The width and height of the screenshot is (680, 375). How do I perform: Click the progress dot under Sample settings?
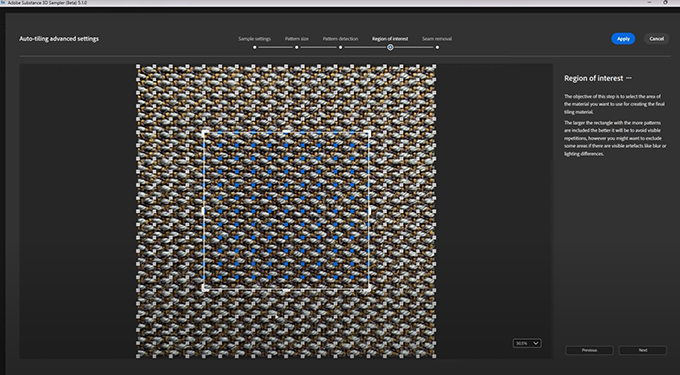click(x=255, y=47)
